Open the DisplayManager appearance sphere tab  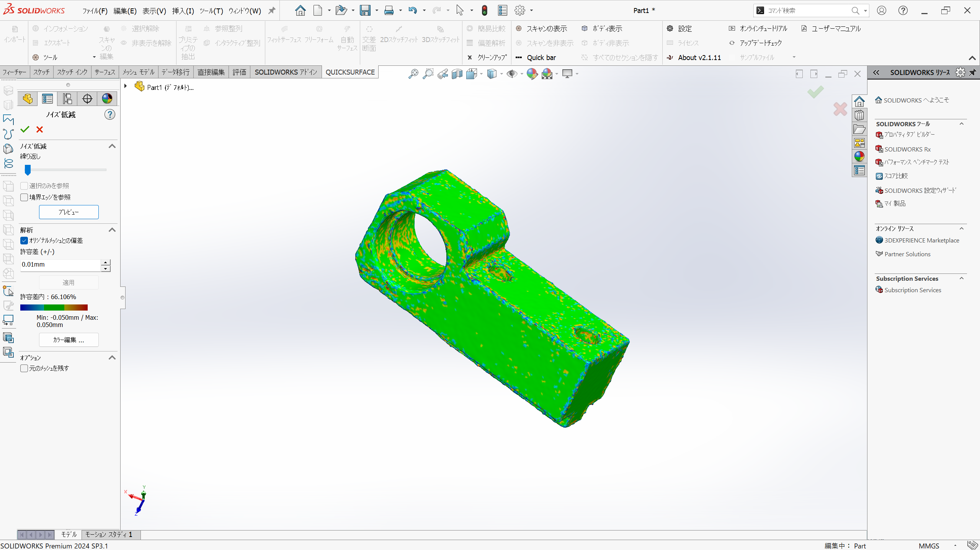(x=107, y=99)
